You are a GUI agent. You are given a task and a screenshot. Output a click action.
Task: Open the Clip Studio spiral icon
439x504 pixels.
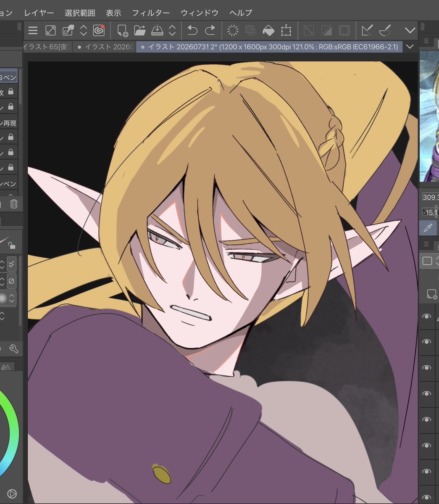pyautogui.click(x=99, y=31)
